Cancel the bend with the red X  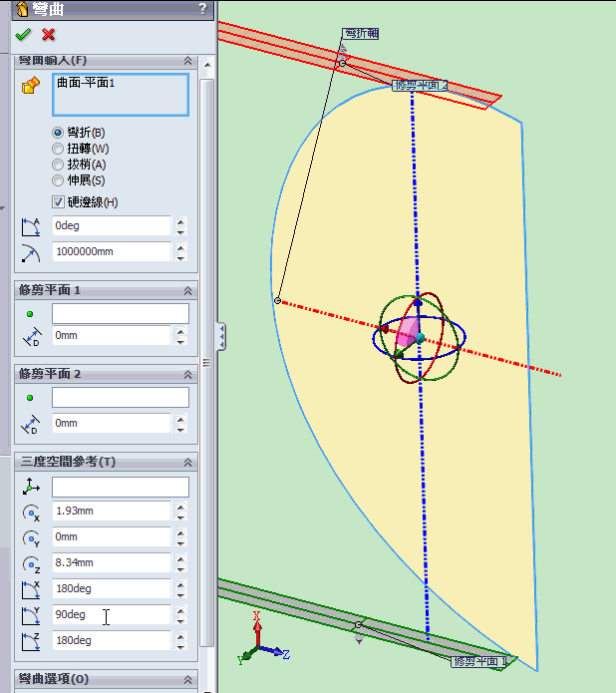point(48,35)
